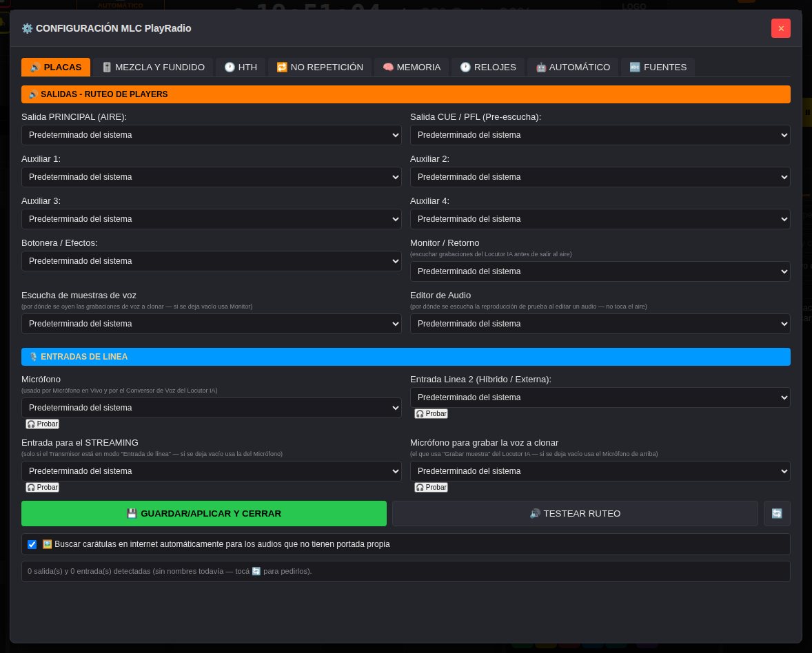
Task: Click the ENTRADAS DE LINEA section header
Action: [406, 357]
